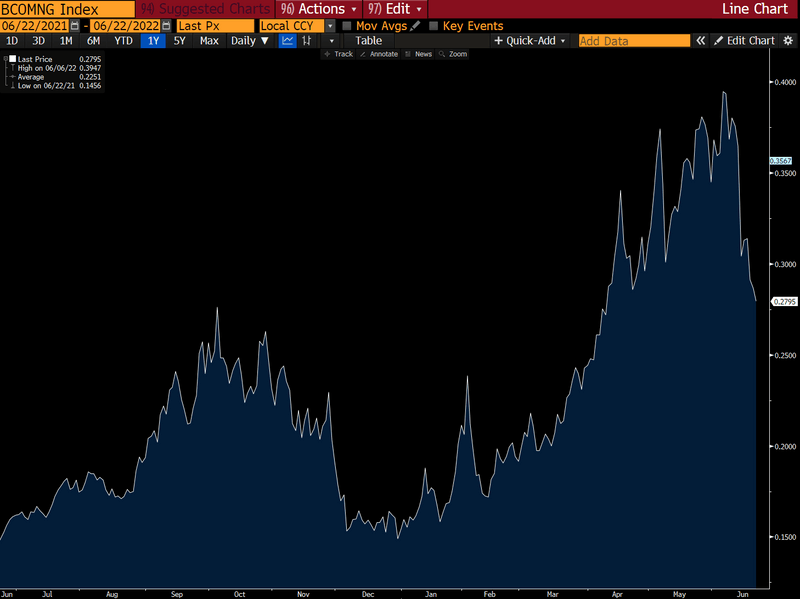The width and height of the screenshot is (800, 599).
Task: Expand the Local CCY currency dropdown
Action: tap(331, 25)
